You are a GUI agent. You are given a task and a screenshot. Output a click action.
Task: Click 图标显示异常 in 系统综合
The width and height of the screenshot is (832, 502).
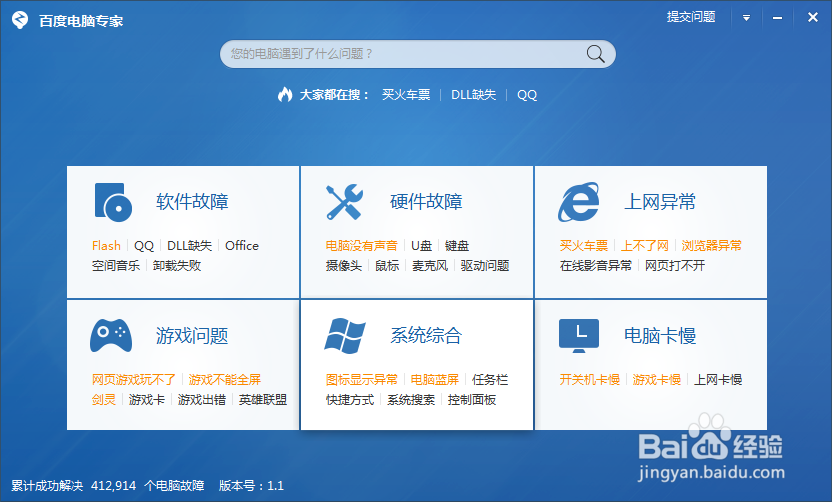click(361, 379)
